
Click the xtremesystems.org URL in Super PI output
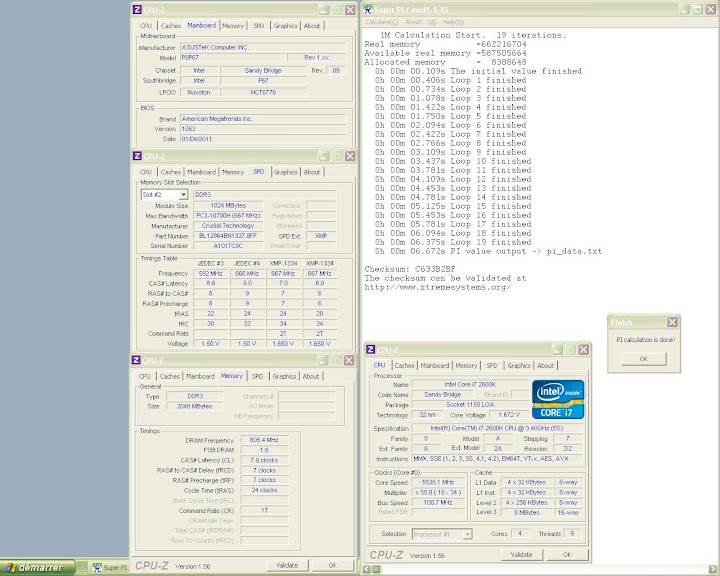(438, 287)
